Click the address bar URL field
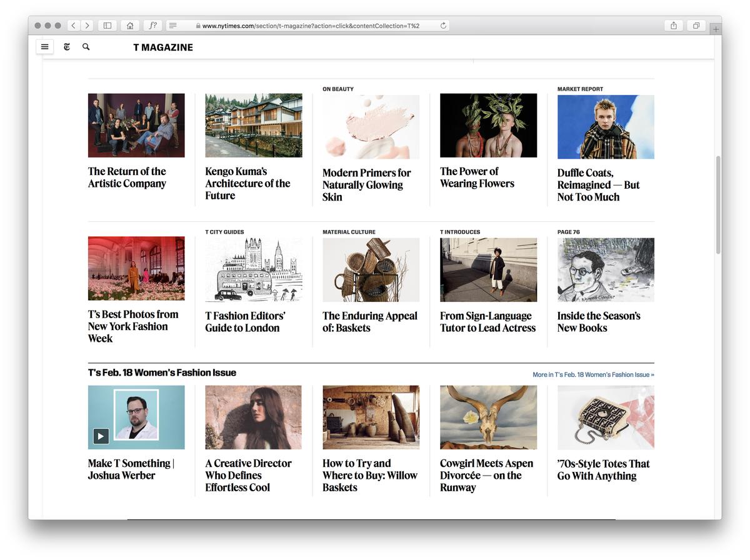 tap(307, 26)
